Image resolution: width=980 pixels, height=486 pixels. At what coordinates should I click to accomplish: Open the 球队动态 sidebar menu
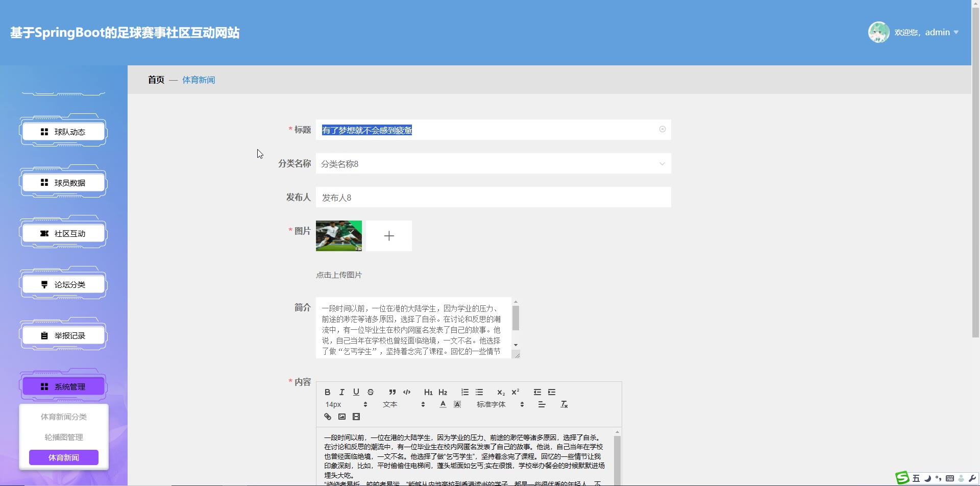tap(63, 132)
